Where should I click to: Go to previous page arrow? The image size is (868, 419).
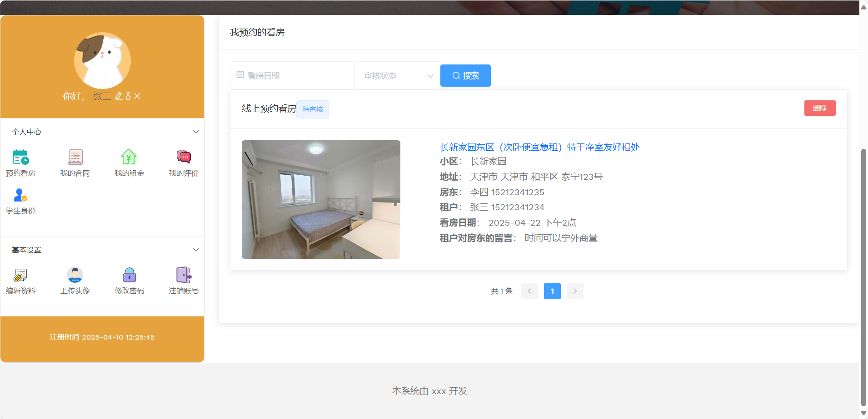click(529, 291)
